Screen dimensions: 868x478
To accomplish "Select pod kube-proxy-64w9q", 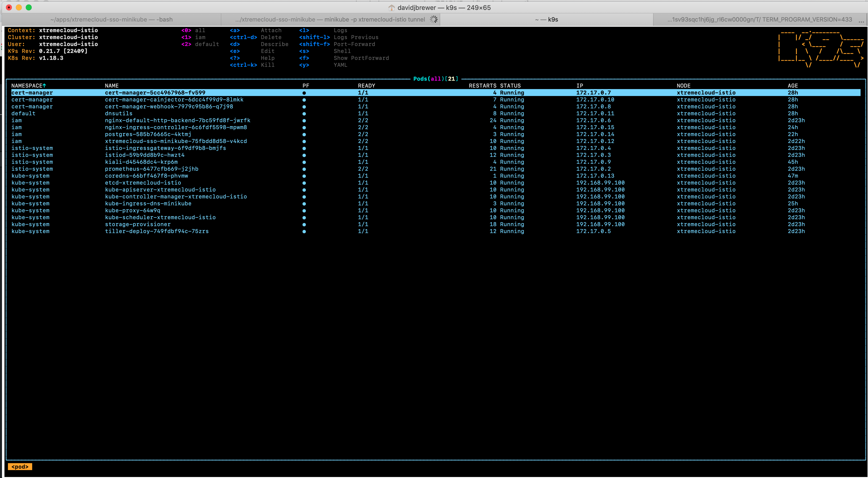I will 436,210.
